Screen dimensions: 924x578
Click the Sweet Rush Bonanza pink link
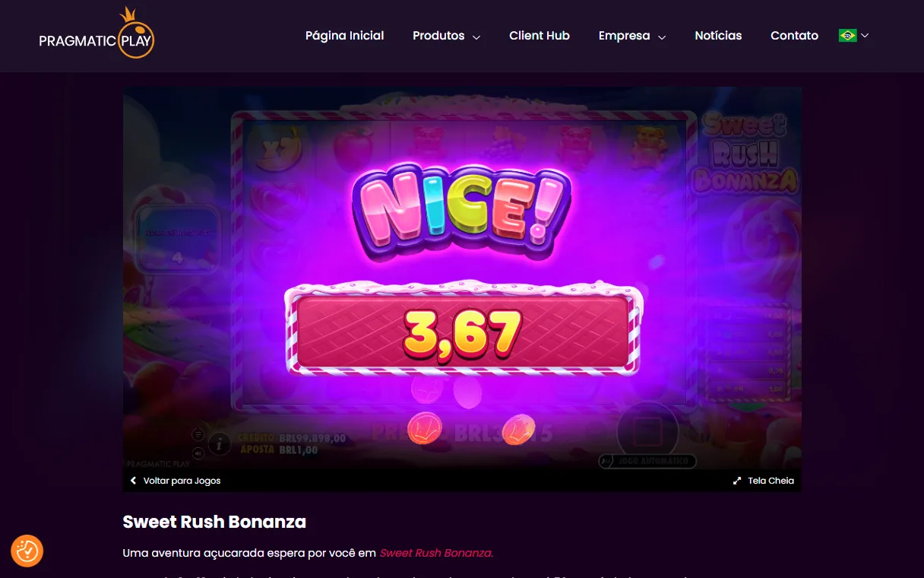click(x=436, y=553)
